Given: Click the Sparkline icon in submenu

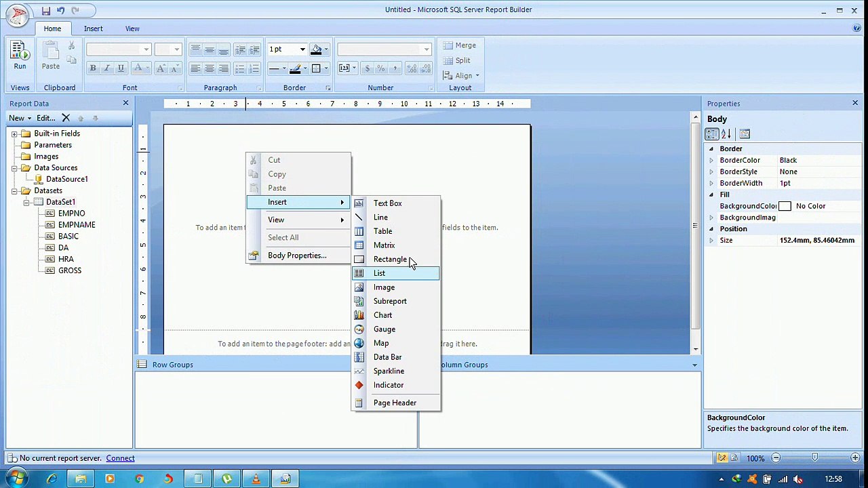Looking at the screenshot, I should click(x=359, y=371).
